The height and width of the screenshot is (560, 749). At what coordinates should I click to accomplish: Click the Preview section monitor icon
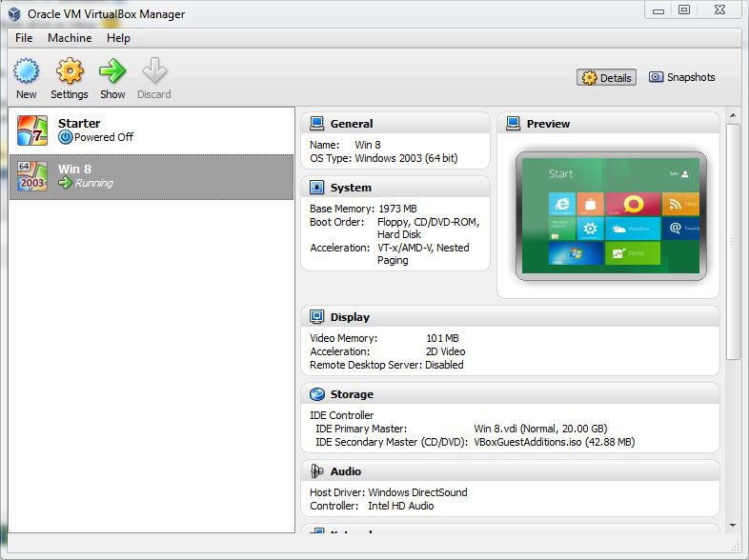point(513,124)
